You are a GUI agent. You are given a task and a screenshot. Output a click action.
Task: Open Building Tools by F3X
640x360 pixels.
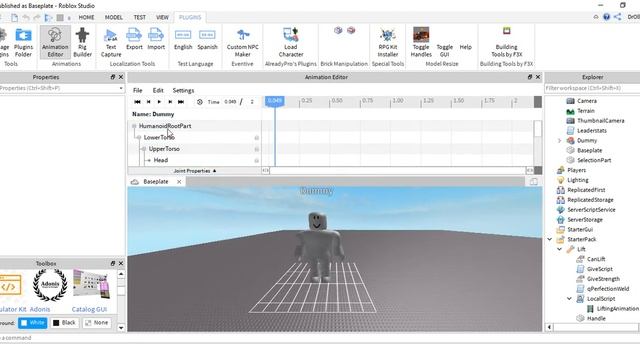click(x=507, y=42)
